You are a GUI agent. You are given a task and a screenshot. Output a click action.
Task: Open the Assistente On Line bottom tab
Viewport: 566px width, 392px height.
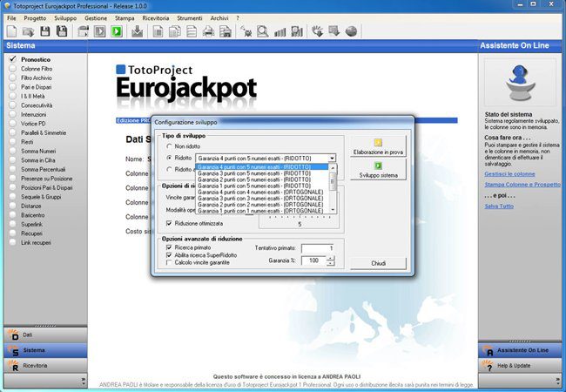coord(520,350)
